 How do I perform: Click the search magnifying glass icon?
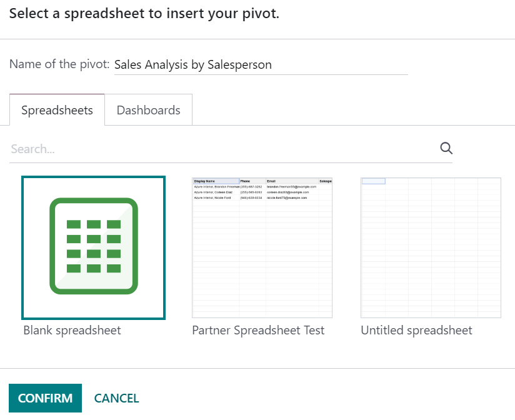click(x=446, y=148)
